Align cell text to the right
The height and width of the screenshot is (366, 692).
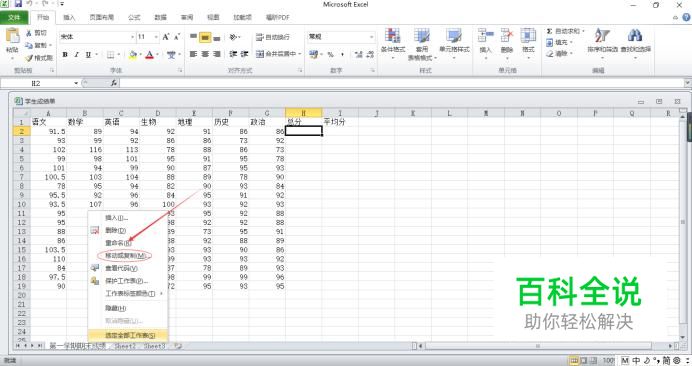pos(216,54)
